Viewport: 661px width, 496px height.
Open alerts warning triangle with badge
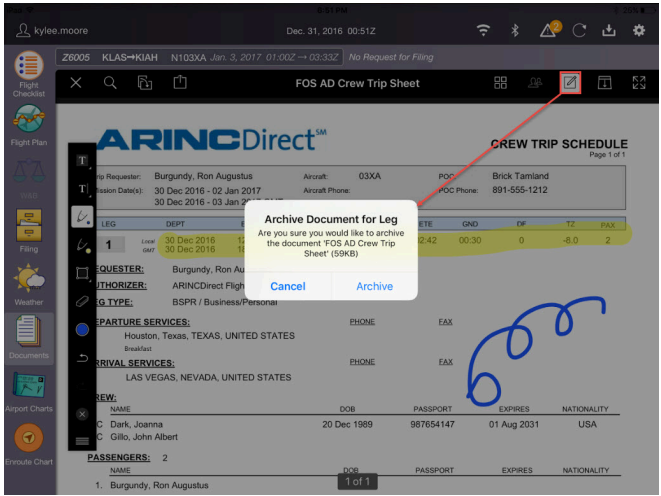550,29
